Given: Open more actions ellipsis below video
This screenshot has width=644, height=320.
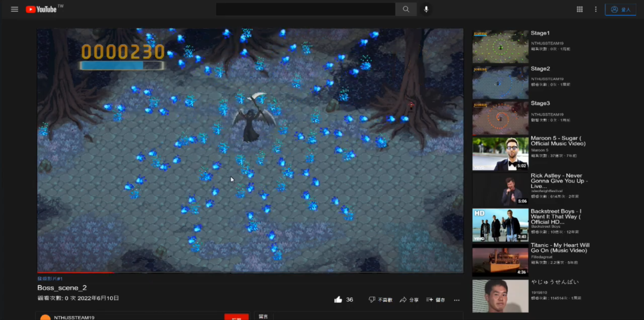Looking at the screenshot, I should click(457, 300).
